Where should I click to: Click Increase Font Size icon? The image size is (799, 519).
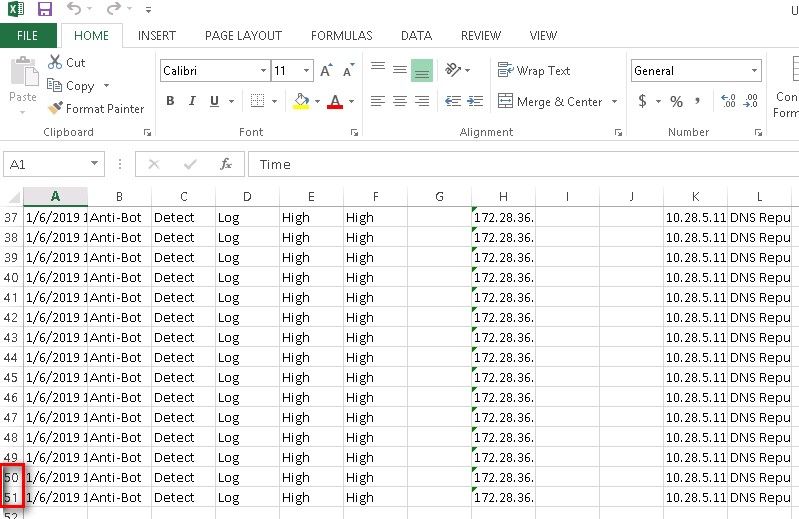(326, 71)
